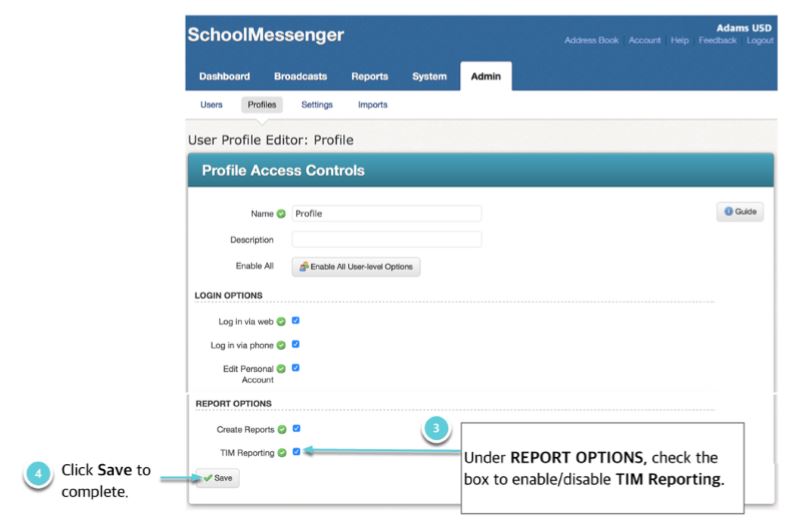
Task: Click the SchoolMessenger logo
Action: [x=266, y=35]
